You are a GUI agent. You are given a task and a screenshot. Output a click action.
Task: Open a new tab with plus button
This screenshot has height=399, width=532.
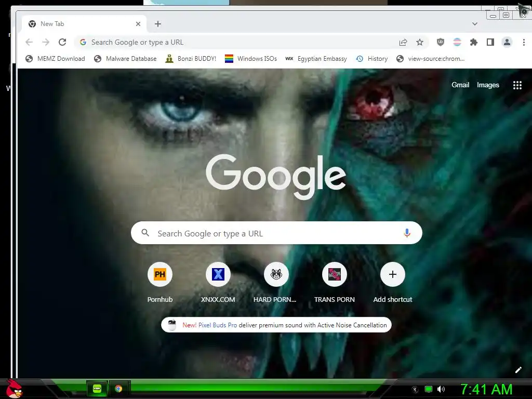(x=158, y=24)
